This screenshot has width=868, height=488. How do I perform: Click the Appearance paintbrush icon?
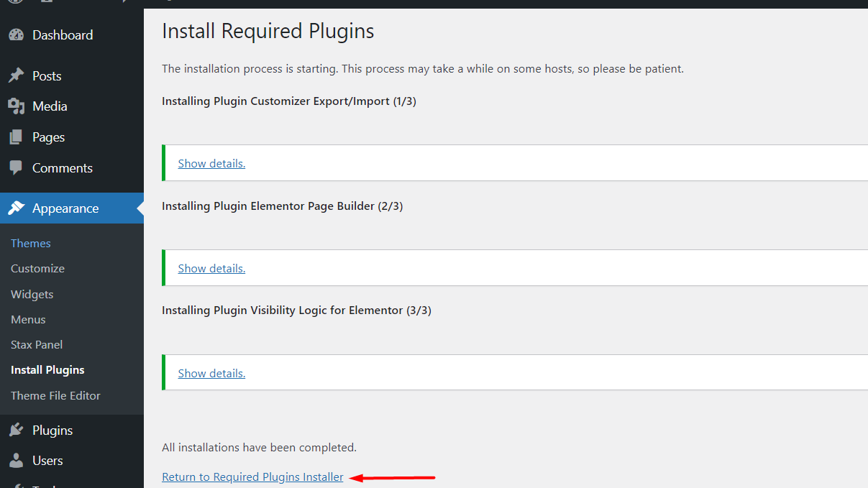[16, 208]
